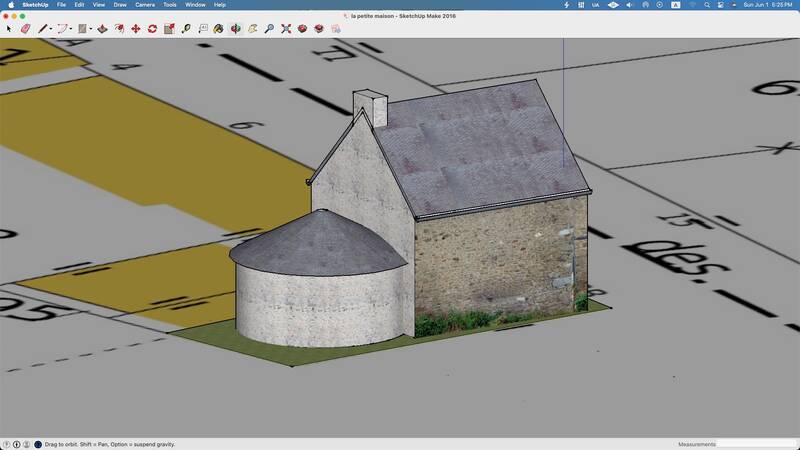Screen dimensions: 800x450
Task: Click the LayOut send icon
Action: pyautogui.click(x=336, y=29)
